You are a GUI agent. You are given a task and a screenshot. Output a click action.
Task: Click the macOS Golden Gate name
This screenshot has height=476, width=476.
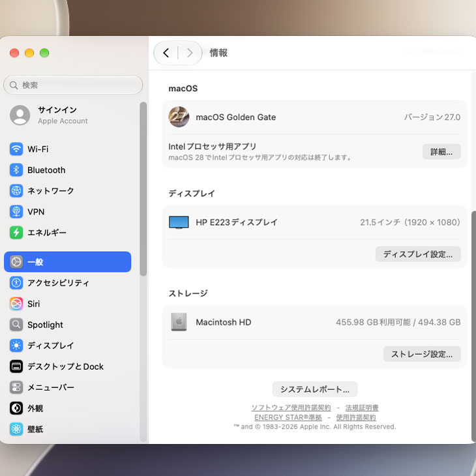tap(236, 117)
